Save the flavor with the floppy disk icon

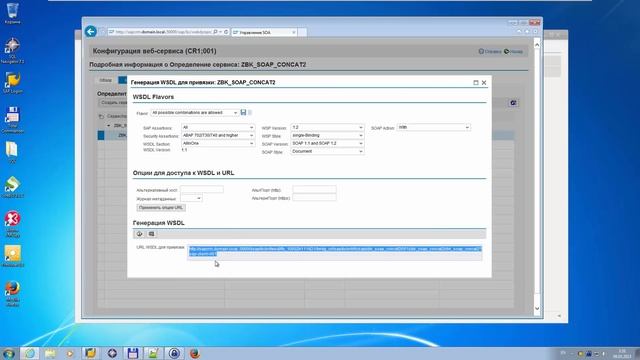(x=243, y=112)
